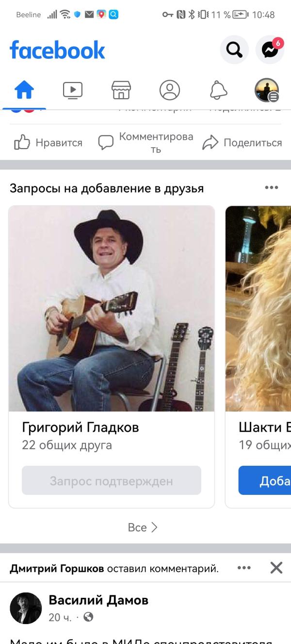Expand all friend requests with Все
Image resolution: width=291 pixels, height=644 pixels.
[x=143, y=527]
